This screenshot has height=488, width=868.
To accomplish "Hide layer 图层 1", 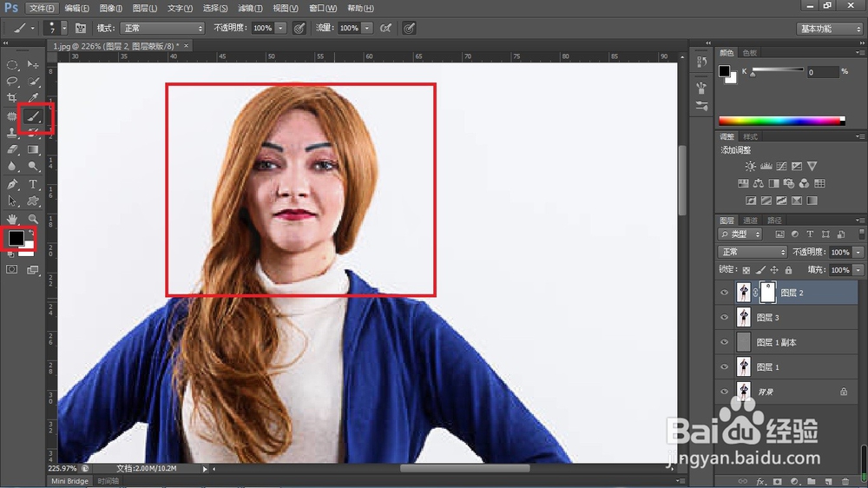I will tap(724, 366).
